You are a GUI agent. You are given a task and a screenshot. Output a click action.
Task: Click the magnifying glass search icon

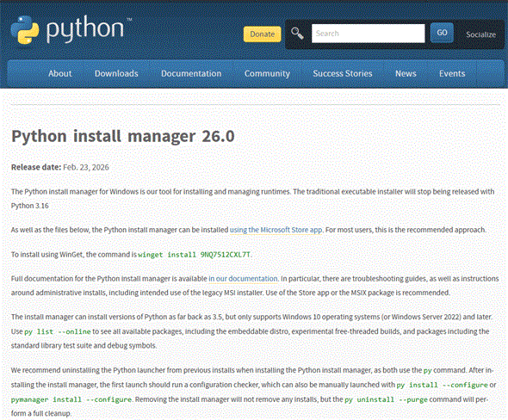pyautogui.click(x=297, y=34)
